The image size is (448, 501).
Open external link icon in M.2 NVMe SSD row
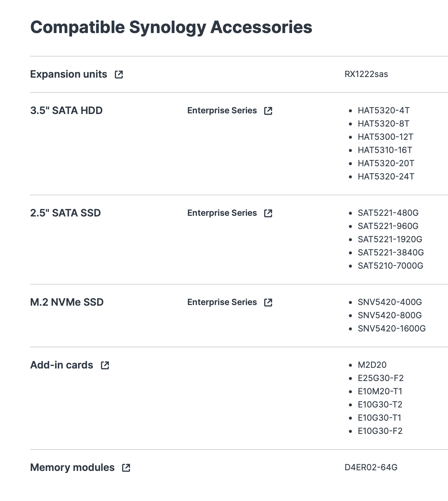(268, 303)
